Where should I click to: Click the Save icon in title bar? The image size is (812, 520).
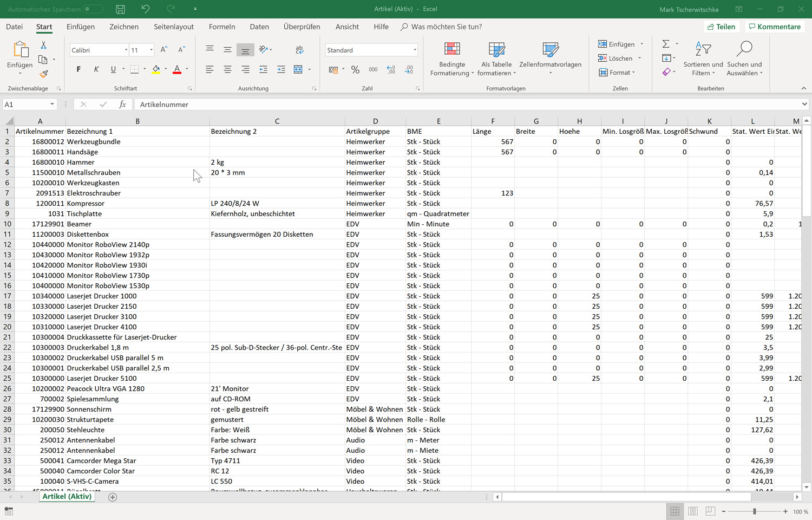pyautogui.click(x=120, y=9)
